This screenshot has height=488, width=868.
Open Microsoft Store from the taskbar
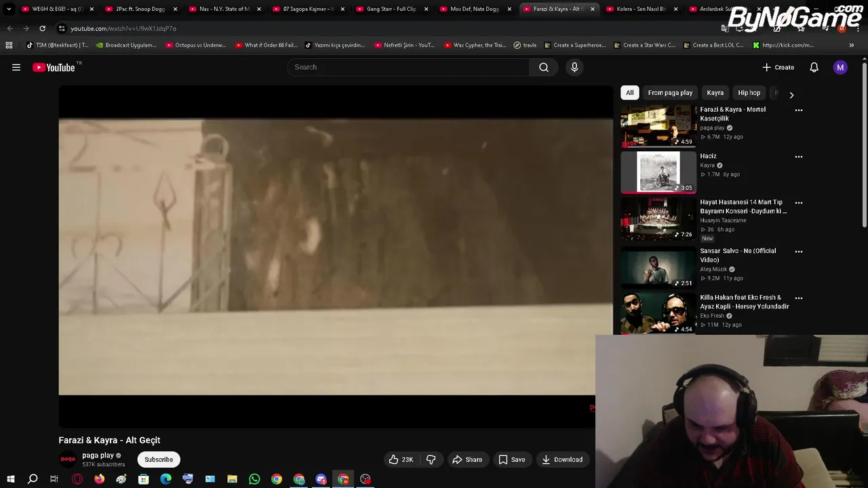click(143, 479)
